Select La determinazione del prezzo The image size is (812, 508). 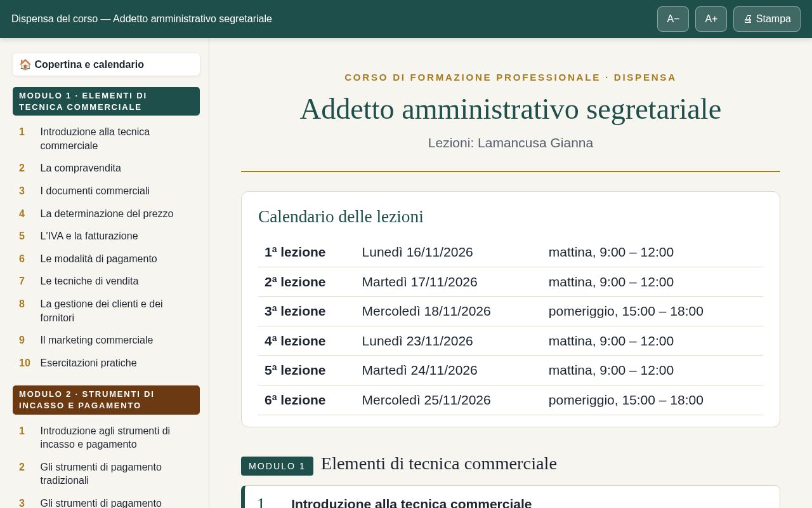(x=106, y=214)
